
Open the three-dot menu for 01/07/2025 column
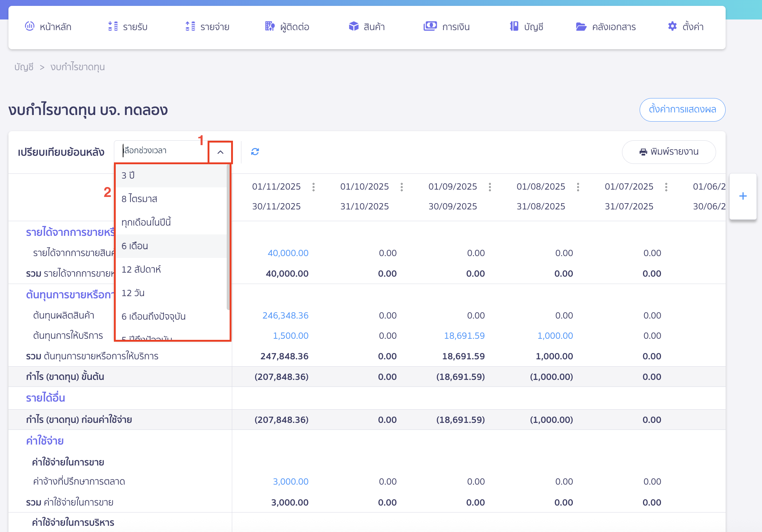coord(666,187)
